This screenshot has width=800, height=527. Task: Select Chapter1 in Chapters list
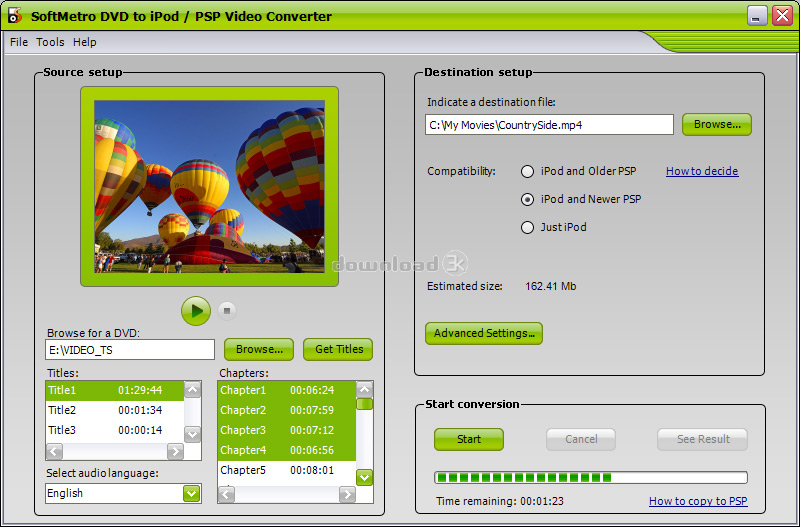287,390
